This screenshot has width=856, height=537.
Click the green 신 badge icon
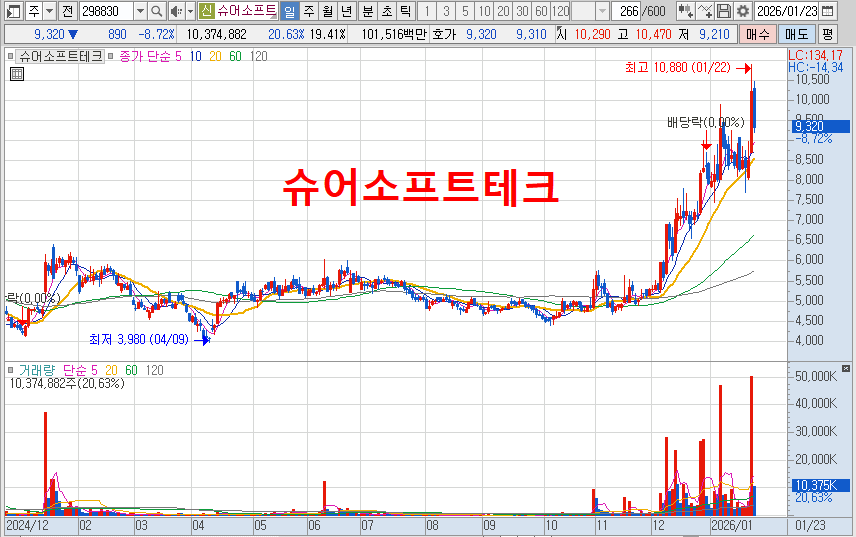click(x=206, y=11)
